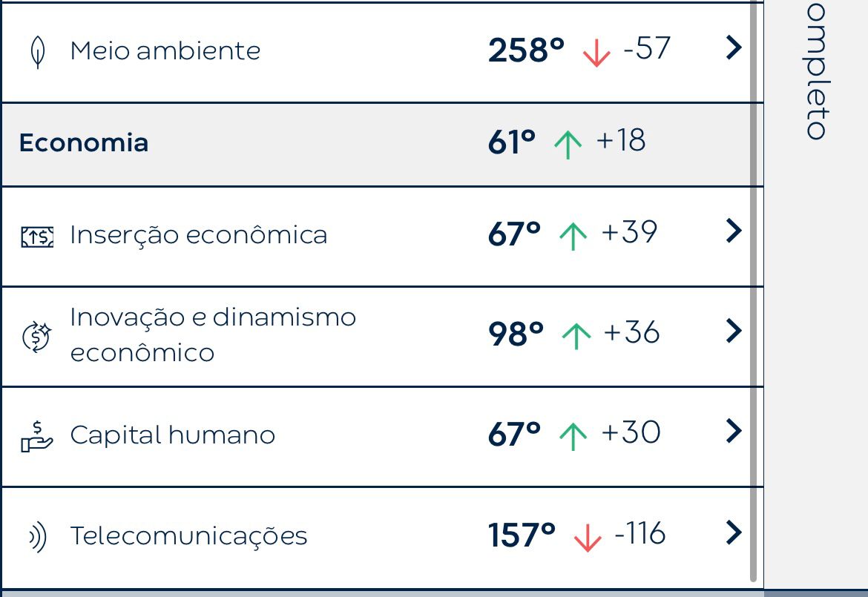Open Capital humano details chevron

pyautogui.click(x=734, y=431)
